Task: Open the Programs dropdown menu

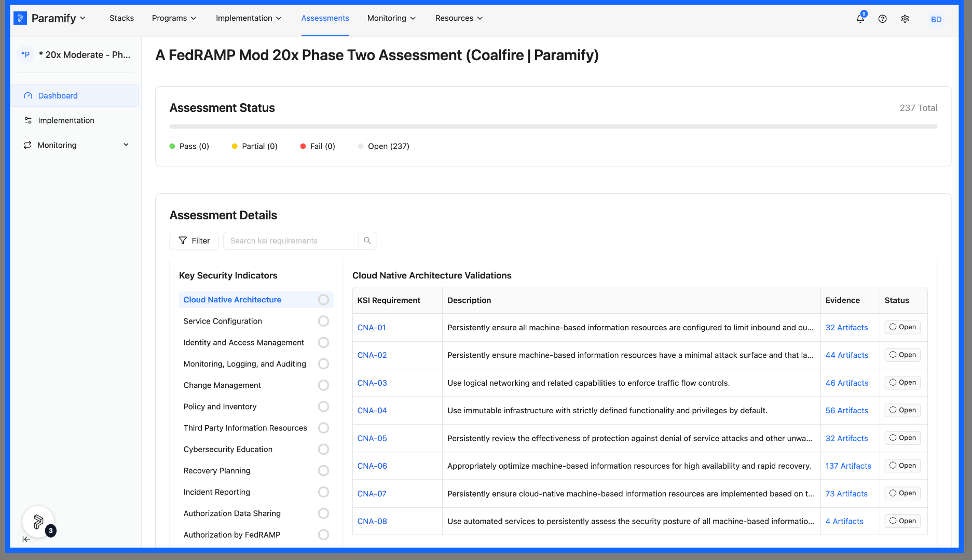Action: (174, 18)
